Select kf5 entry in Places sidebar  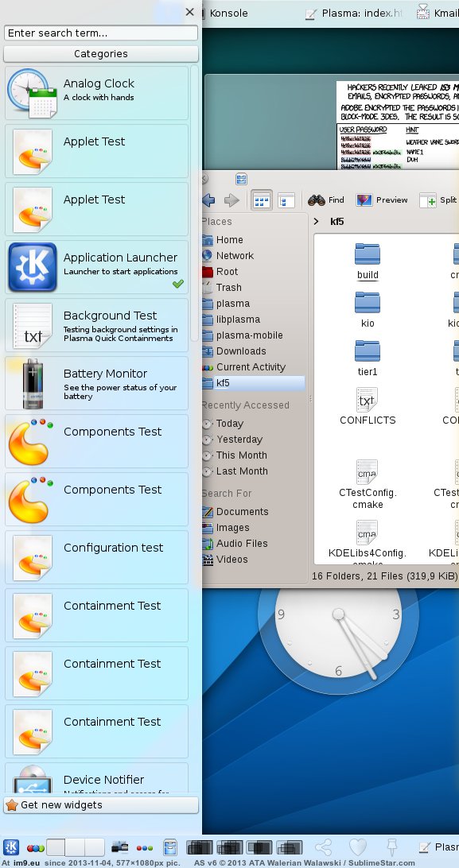click(252, 383)
